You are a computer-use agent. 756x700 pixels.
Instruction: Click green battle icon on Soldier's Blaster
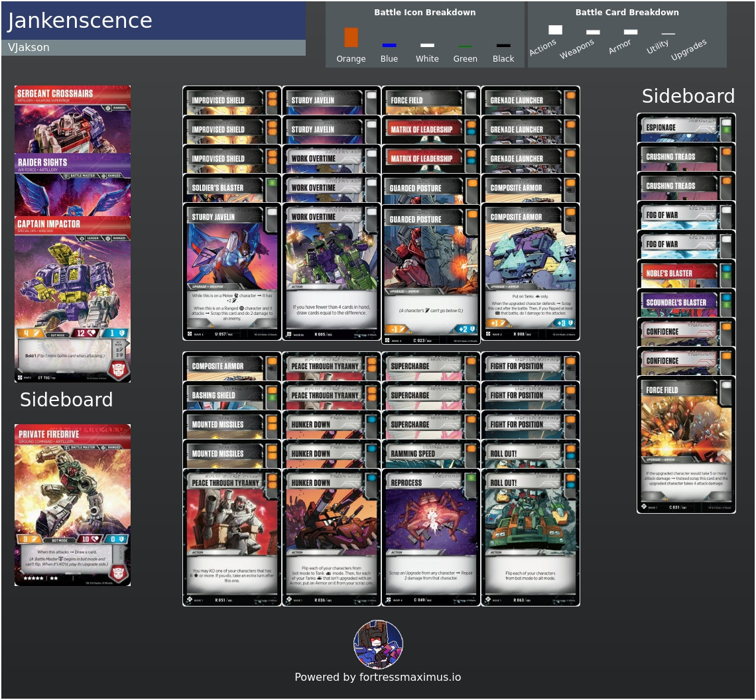(x=272, y=183)
